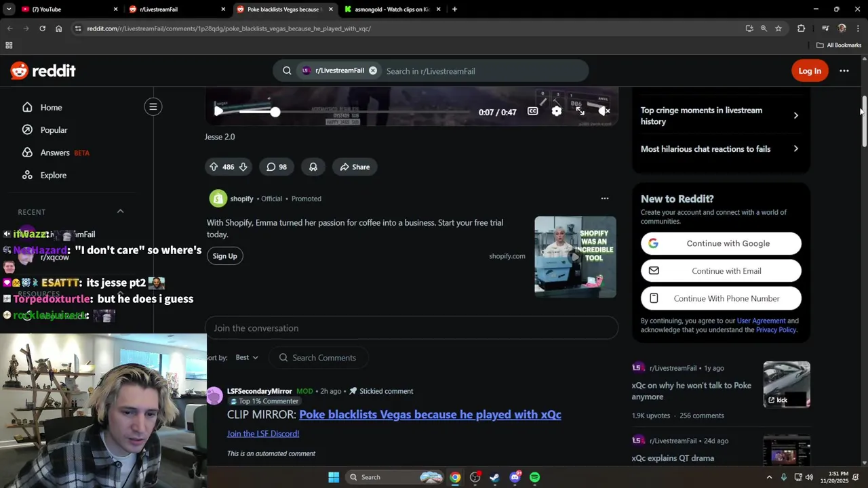868x488 pixels.
Task: Continue with Google sign-up
Action: [721, 243]
